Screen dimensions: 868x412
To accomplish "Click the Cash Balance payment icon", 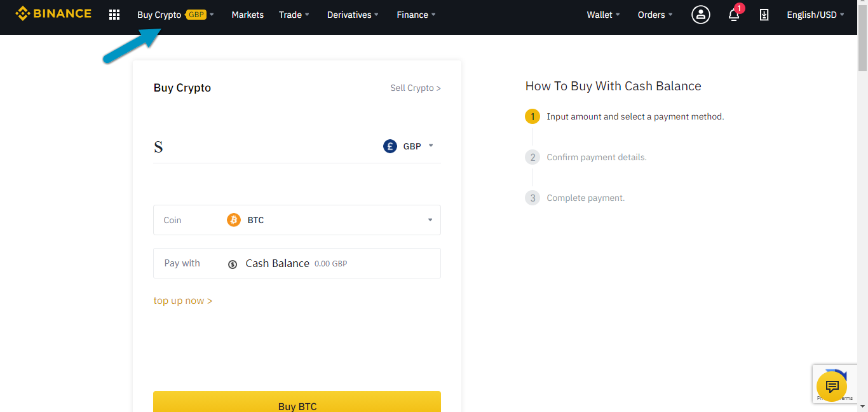I will [x=233, y=264].
